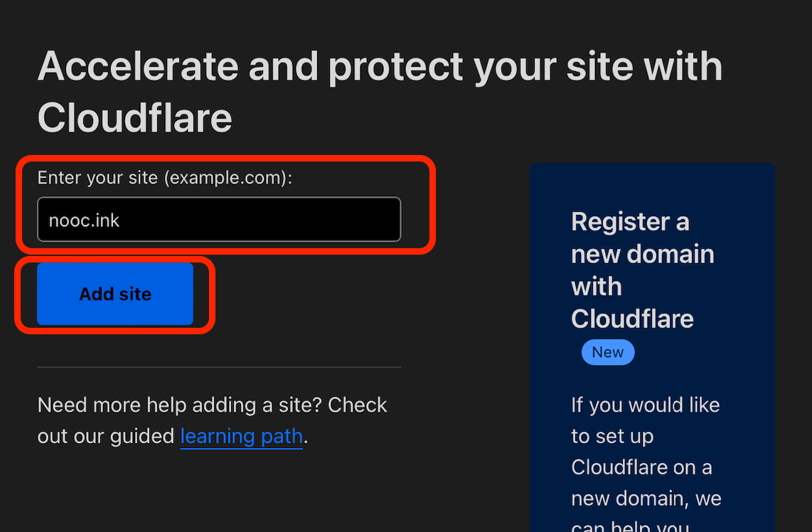
Task: Submit the site with Add site
Action: [x=115, y=294]
